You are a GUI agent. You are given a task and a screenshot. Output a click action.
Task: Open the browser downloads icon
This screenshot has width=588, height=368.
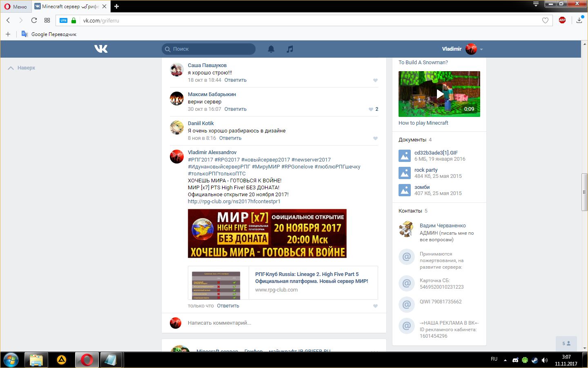click(x=579, y=20)
